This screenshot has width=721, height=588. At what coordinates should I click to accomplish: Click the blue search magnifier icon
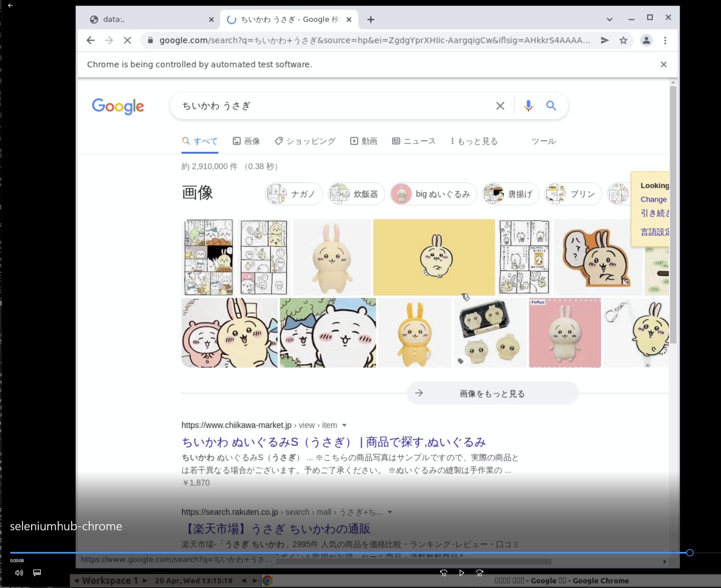[551, 106]
